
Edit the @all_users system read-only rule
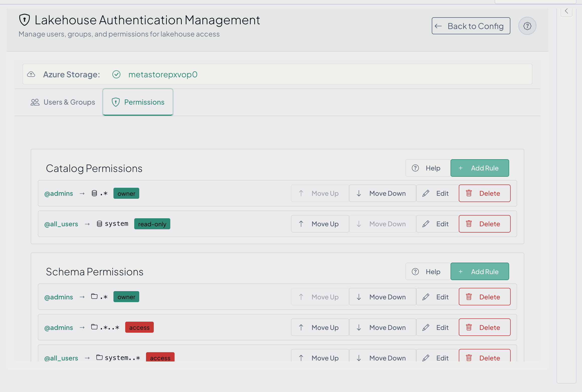[437, 224]
